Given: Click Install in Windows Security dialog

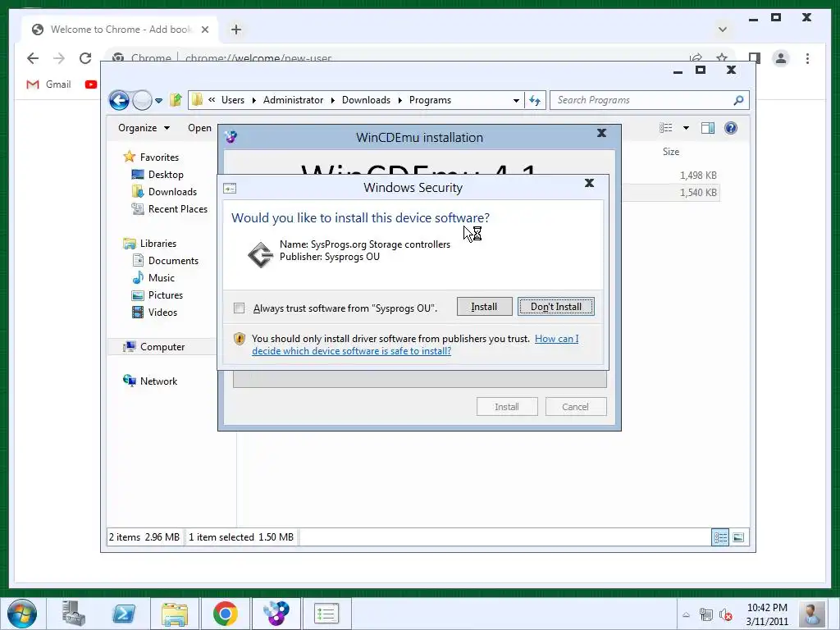Looking at the screenshot, I should (484, 307).
